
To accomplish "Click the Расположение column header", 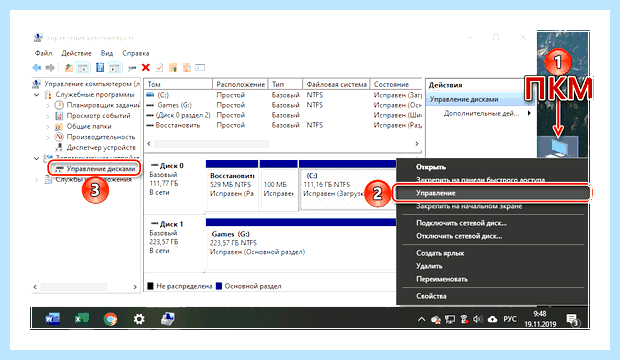I will pos(240,84).
